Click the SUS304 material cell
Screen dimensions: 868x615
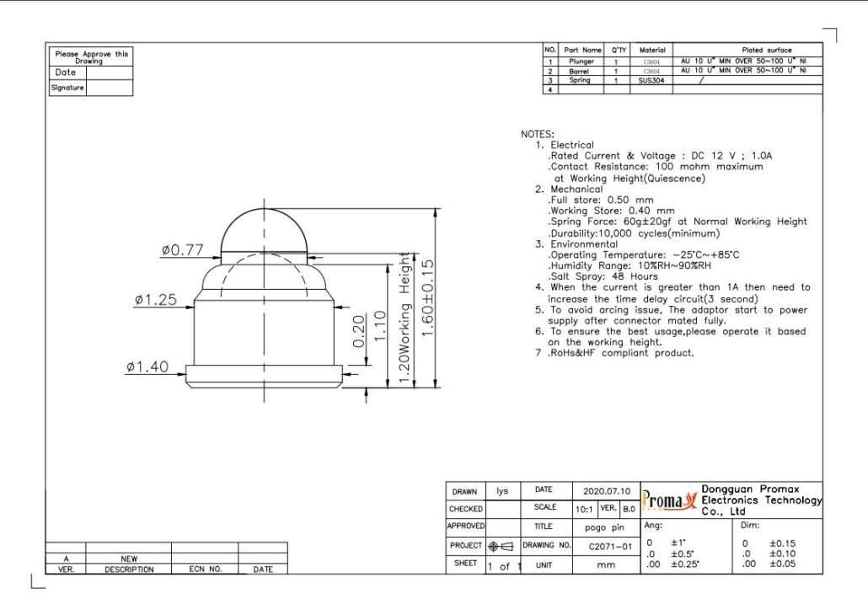click(651, 80)
